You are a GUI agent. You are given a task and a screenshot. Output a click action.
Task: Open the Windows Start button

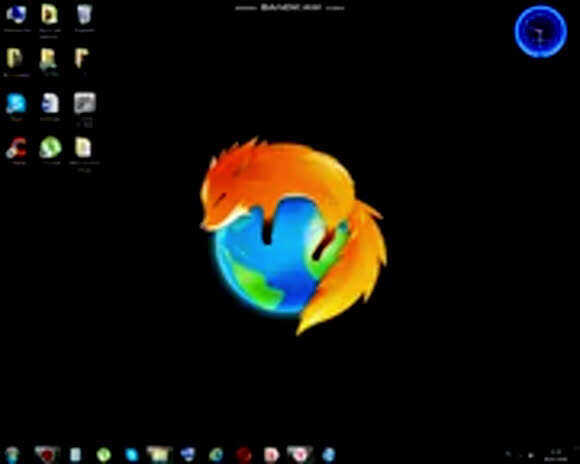click(x=12, y=454)
